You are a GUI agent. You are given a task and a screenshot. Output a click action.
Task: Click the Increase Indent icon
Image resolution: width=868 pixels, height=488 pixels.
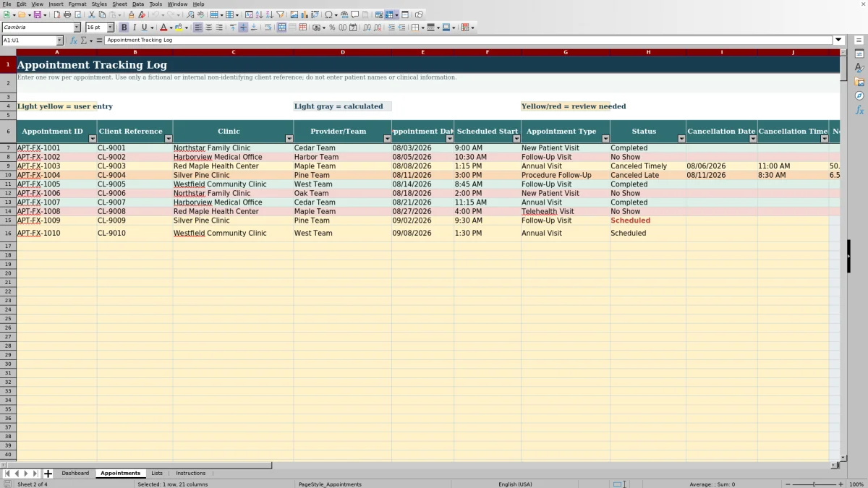[x=391, y=27]
